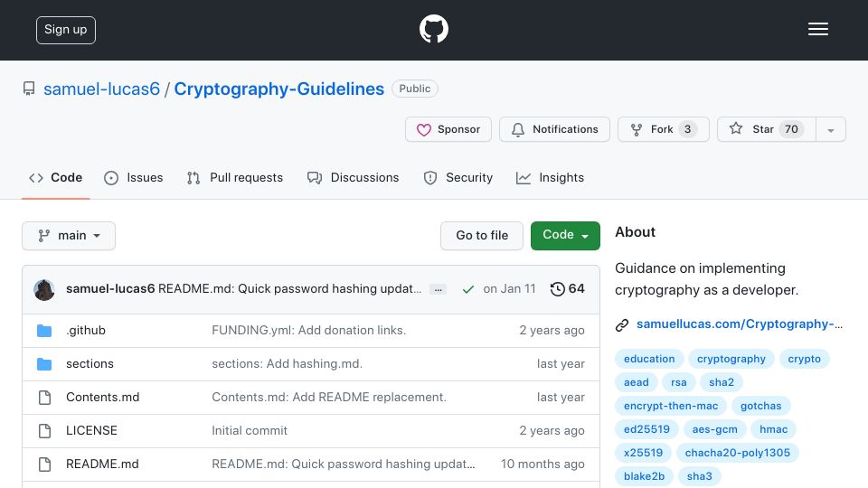Click the Contents.md file icon
The height and width of the screenshot is (488, 868).
coord(45,398)
